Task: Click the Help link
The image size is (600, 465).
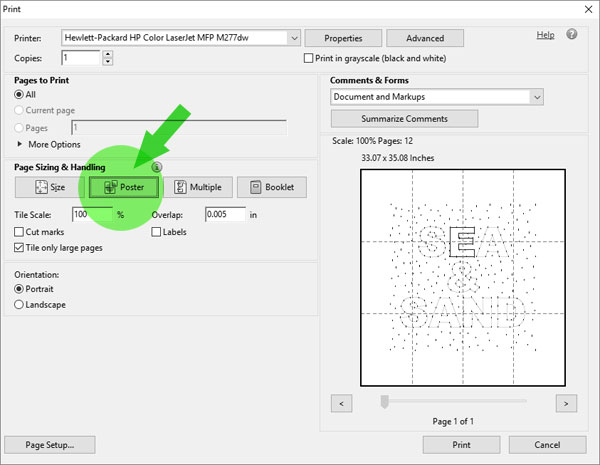Action: point(545,35)
